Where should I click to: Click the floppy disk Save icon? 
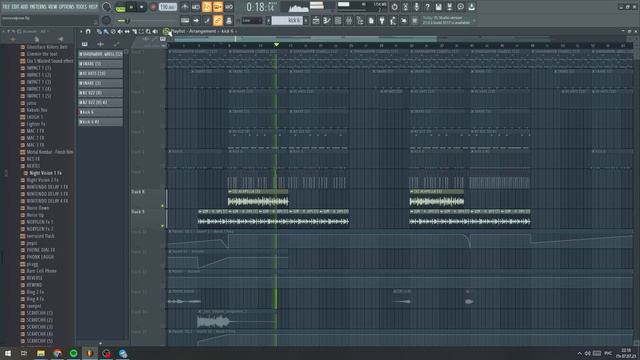pos(438,7)
